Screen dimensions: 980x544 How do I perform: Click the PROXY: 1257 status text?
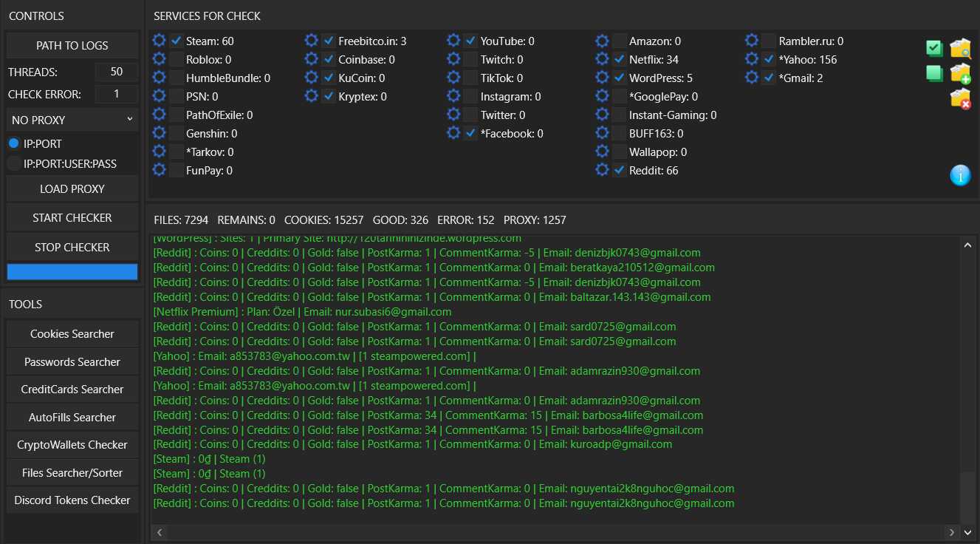[535, 220]
